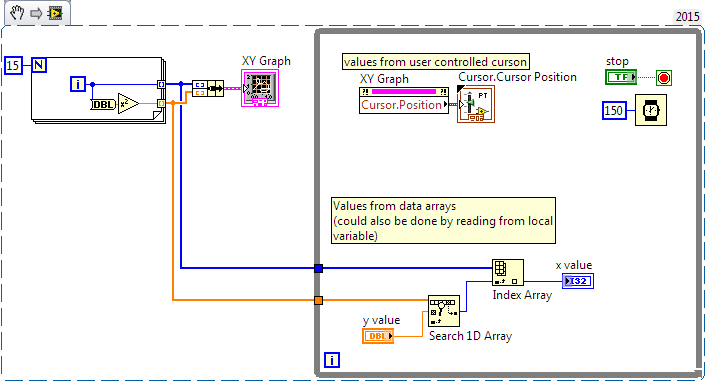Click the VI snippet icon in the header
706x382 pixels.
coord(56,14)
